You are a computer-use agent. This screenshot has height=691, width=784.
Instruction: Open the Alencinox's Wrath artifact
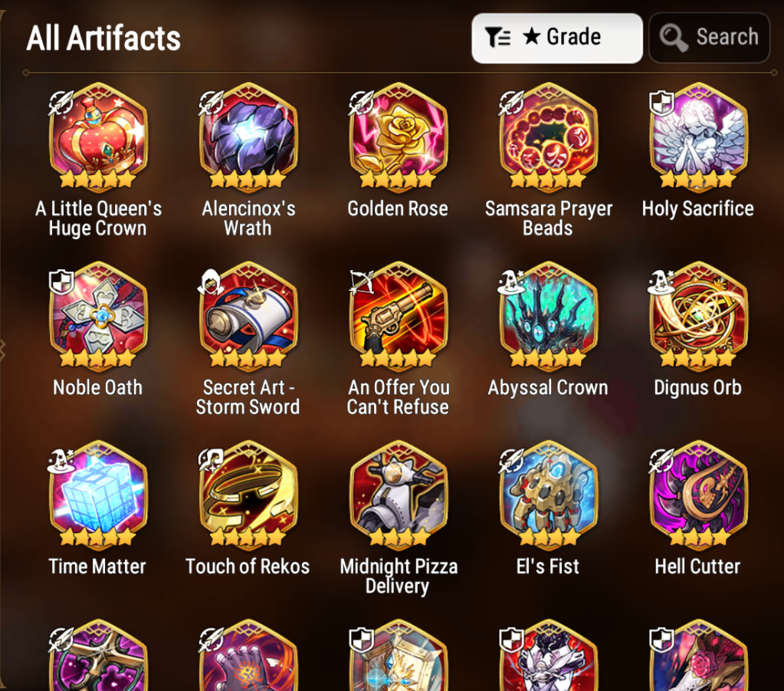click(x=248, y=137)
